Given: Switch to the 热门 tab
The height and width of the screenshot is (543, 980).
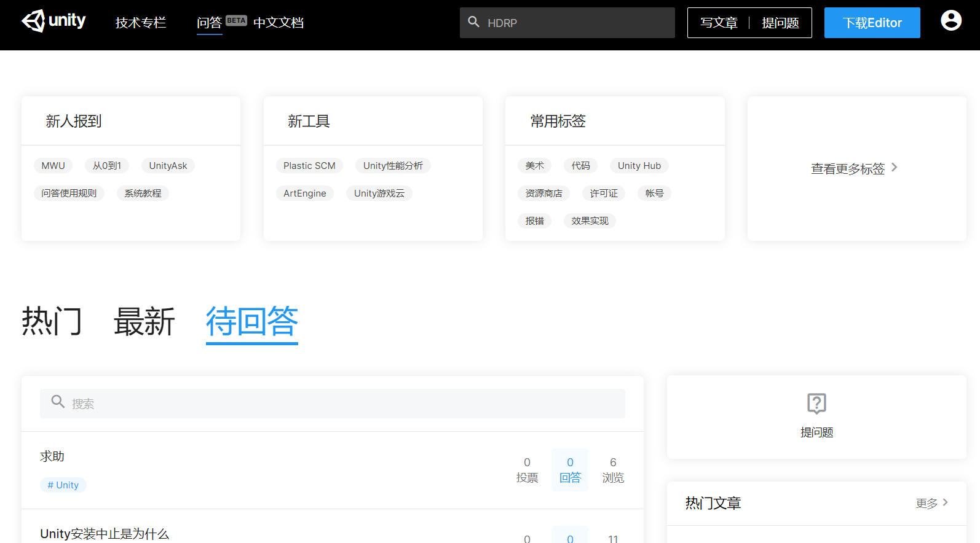Looking at the screenshot, I should 52,321.
